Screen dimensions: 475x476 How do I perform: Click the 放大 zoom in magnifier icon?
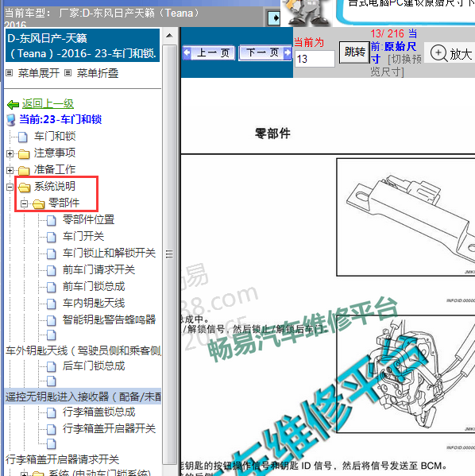coord(438,53)
